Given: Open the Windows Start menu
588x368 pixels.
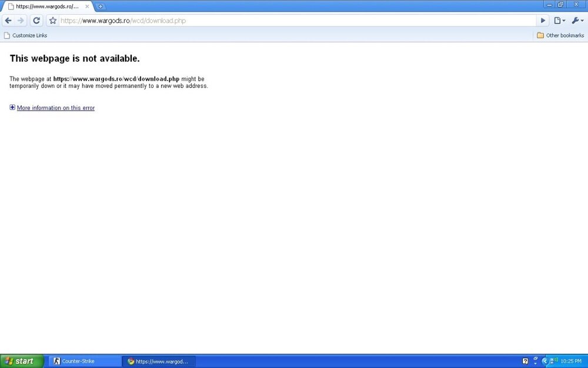Looking at the screenshot, I should coord(22,361).
